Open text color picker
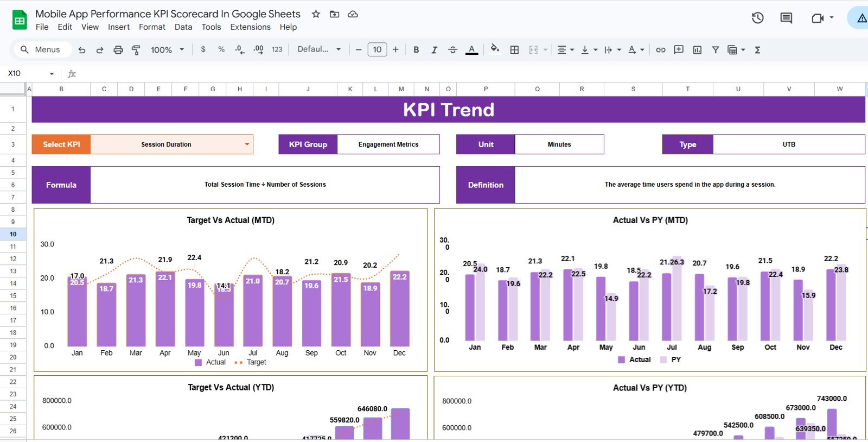The width and height of the screenshot is (868, 442). click(472, 50)
